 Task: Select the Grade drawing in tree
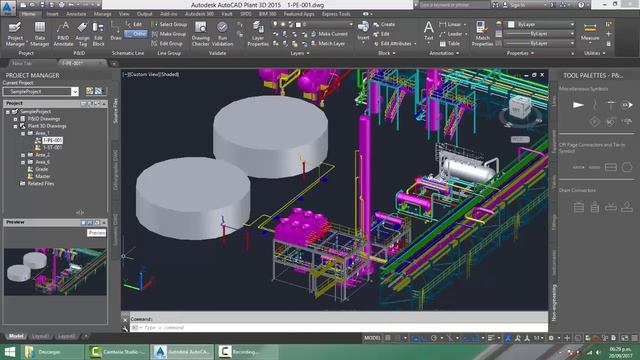42,169
